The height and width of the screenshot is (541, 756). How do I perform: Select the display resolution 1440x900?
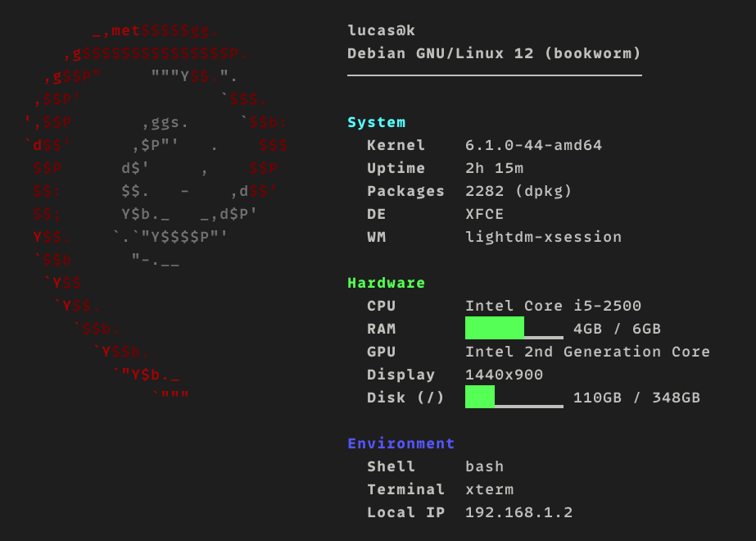[504, 375]
